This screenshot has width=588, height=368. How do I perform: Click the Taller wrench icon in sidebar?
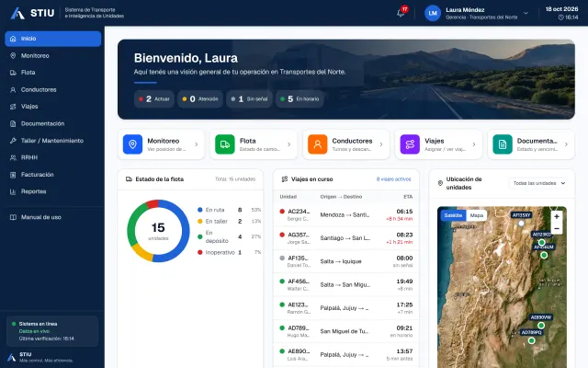[13, 141]
